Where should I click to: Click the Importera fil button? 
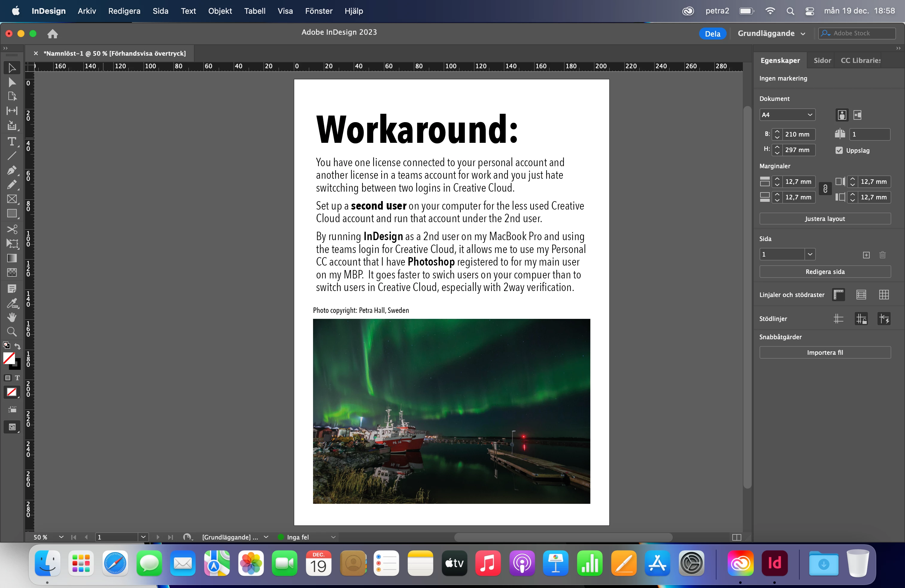(825, 353)
